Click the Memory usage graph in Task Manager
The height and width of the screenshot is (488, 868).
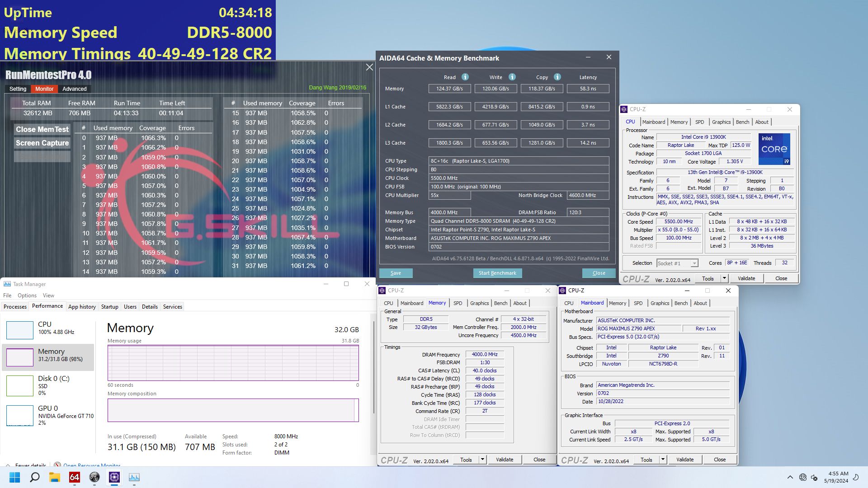[x=233, y=363]
